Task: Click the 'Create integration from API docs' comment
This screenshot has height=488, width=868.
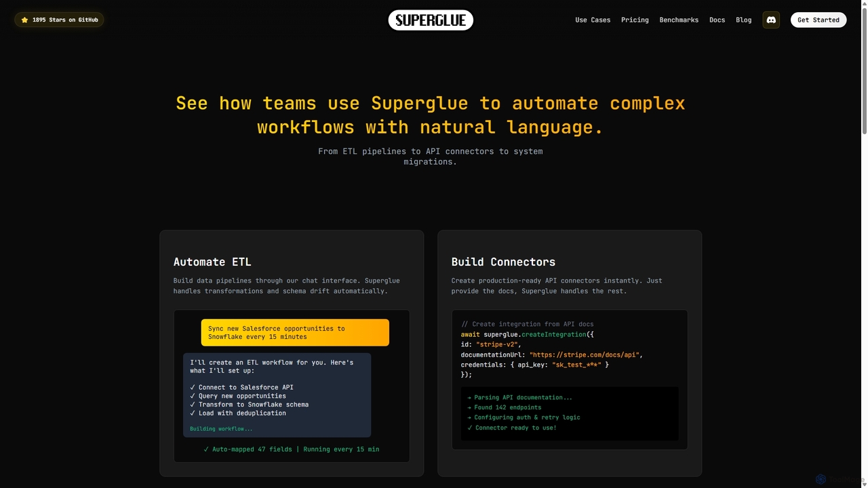Action: 528,324
